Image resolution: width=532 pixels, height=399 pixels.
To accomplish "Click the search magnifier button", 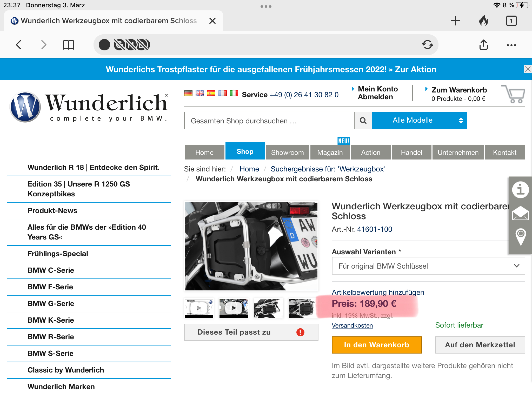I will click(363, 121).
